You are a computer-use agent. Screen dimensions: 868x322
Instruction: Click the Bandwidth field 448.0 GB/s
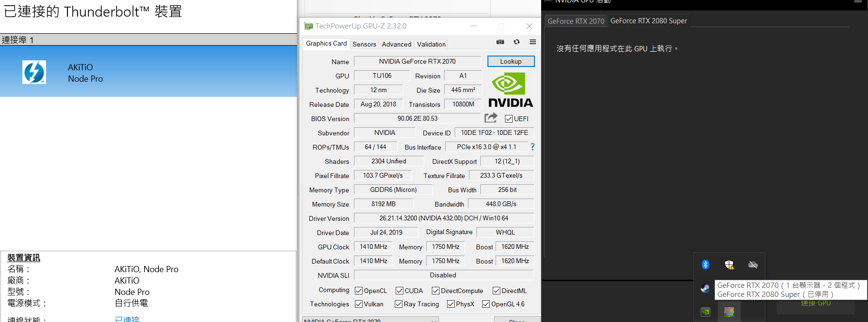coord(501,204)
